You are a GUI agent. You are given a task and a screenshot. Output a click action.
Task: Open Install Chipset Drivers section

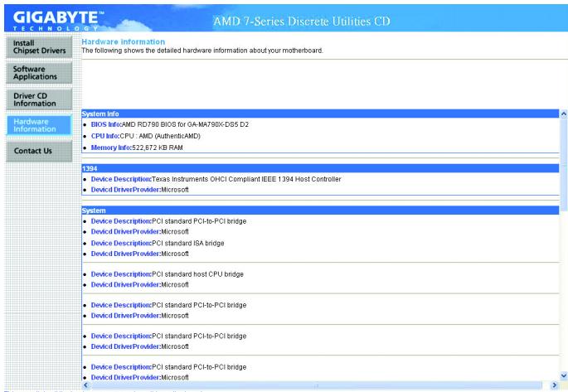(x=39, y=47)
